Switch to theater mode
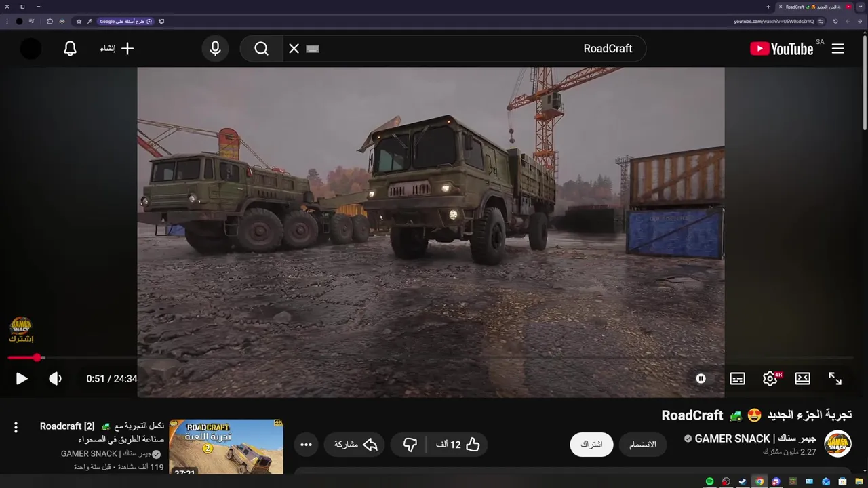This screenshot has width=868, height=488. [x=803, y=379]
